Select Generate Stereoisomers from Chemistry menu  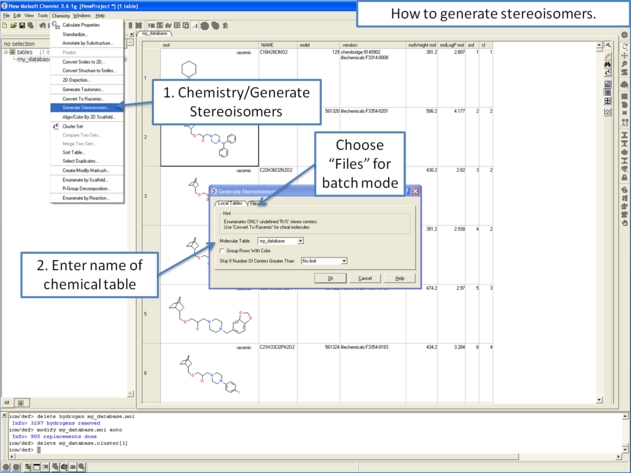84,107
